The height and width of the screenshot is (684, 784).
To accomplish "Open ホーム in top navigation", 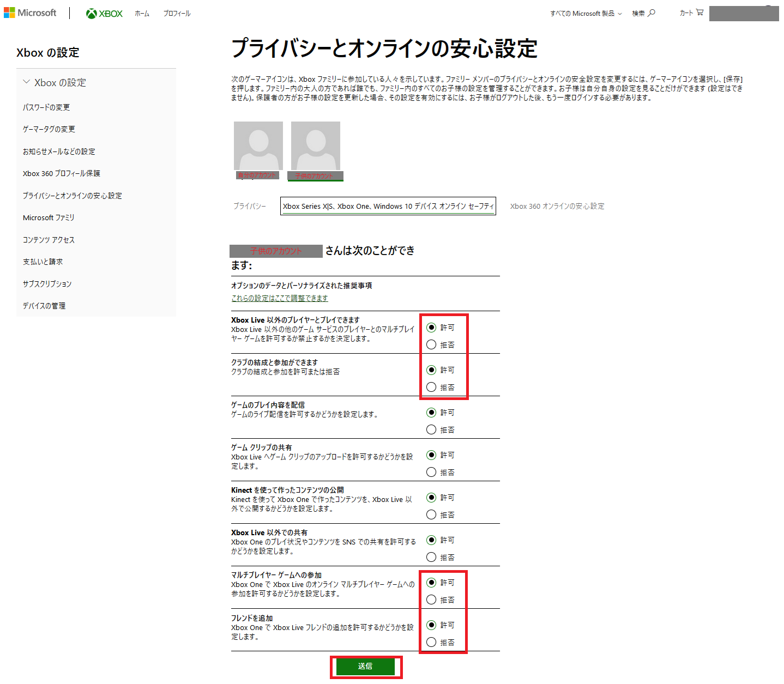I will (142, 14).
